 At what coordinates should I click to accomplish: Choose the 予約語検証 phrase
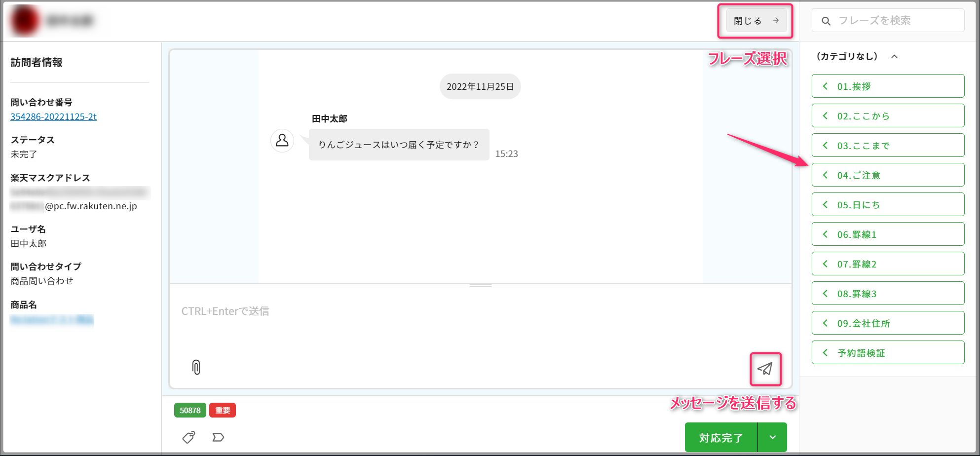pos(887,353)
